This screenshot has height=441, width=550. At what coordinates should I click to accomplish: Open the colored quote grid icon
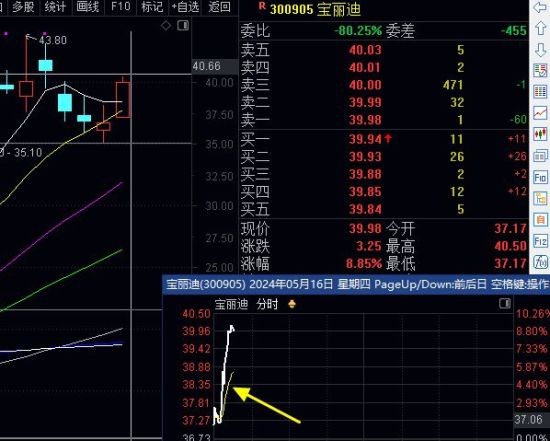point(540,92)
